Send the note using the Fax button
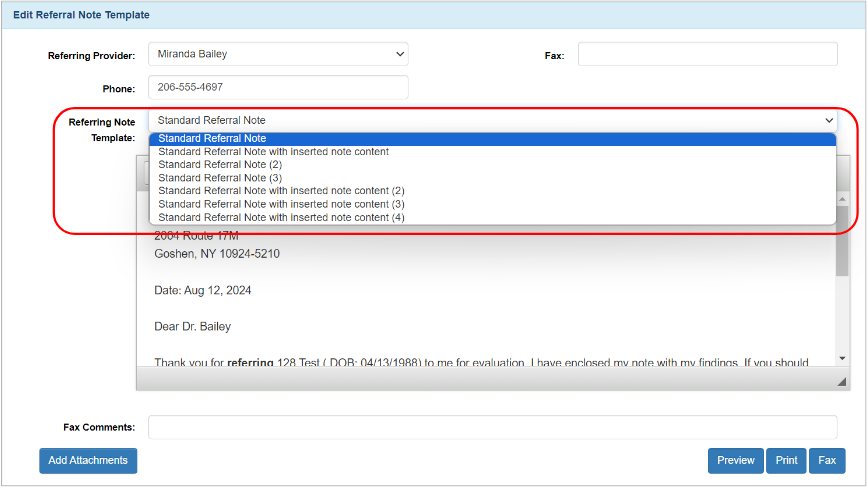The image size is (867, 488). pos(827,460)
